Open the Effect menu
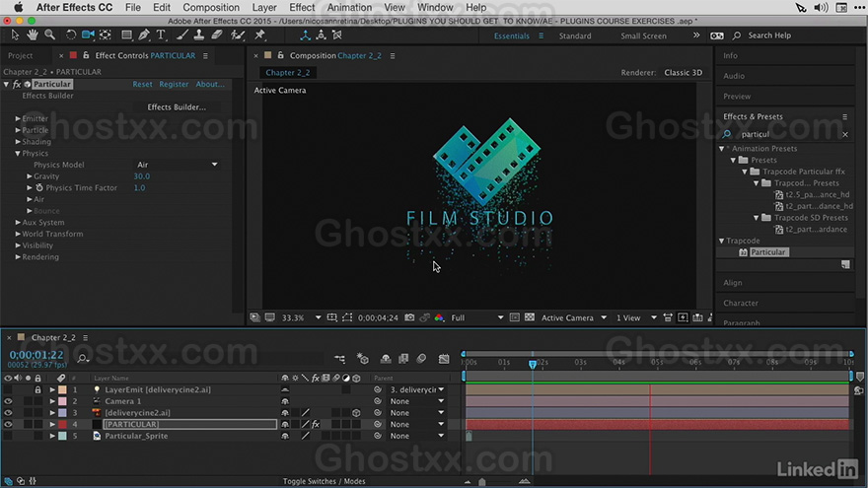The height and width of the screenshot is (488, 868). pos(302,7)
